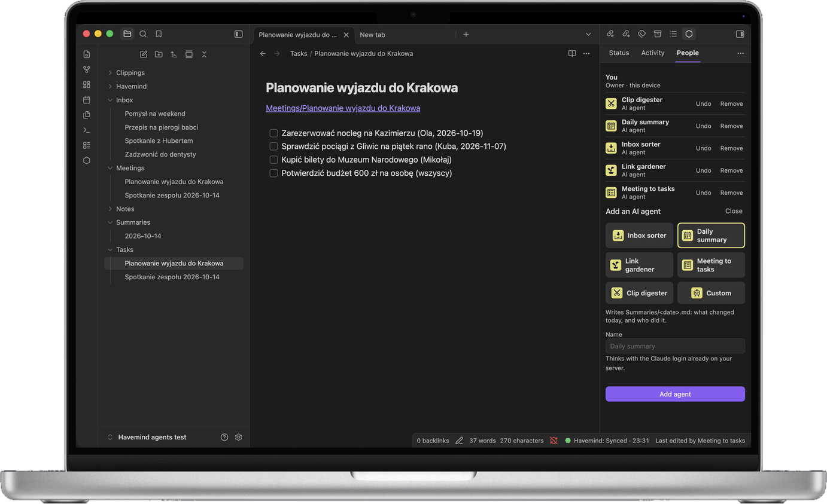Check 'Zarezerwować nocleg na Kazimierzu' task
This screenshot has width=827, height=504.
point(273,133)
